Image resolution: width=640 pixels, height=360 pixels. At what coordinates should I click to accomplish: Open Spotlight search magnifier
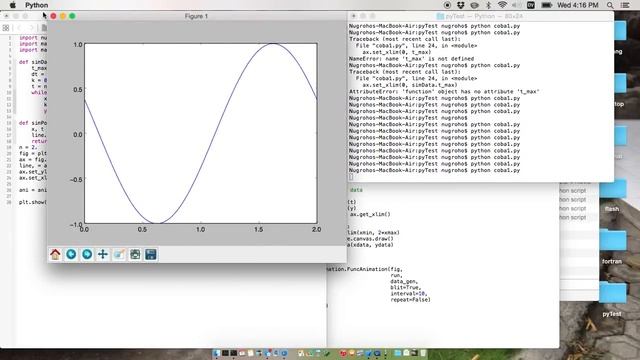pyautogui.click(x=610, y=5)
